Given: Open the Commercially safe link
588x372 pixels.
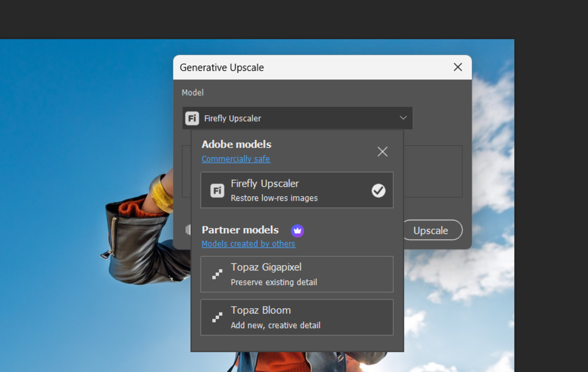Looking at the screenshot, I should pyautogui.click(x=236, y=159).
